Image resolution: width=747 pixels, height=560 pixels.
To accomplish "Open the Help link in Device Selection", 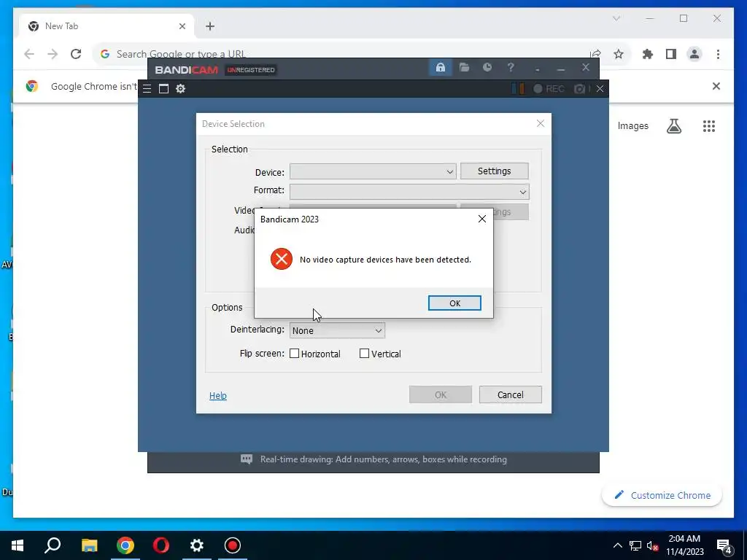I will pyautogui.click(x=217, y=396).
